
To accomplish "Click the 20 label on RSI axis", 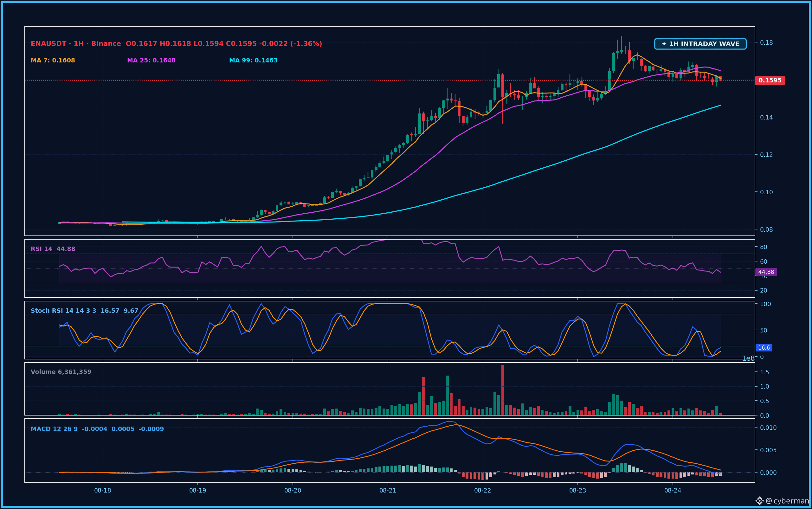I will coord(764,291).
